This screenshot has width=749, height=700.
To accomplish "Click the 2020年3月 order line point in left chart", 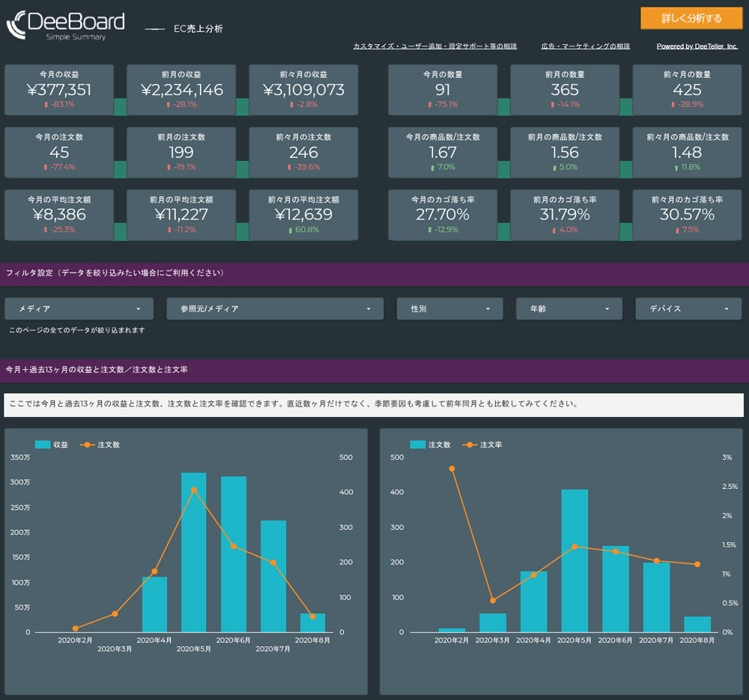I will click(x=115, y=614).
